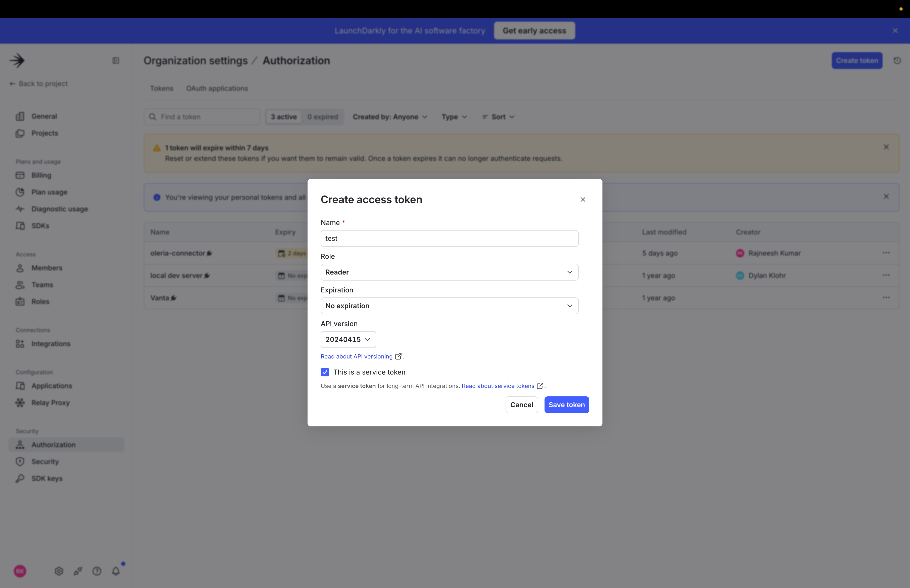
Task: Show 3 active tokens
Action: click(x=284, y=117)
